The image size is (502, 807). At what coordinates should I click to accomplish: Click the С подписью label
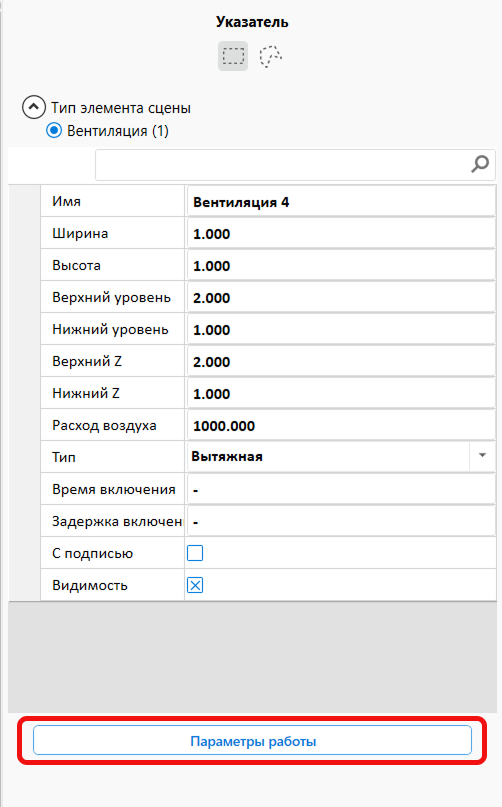tap(93, 553)
